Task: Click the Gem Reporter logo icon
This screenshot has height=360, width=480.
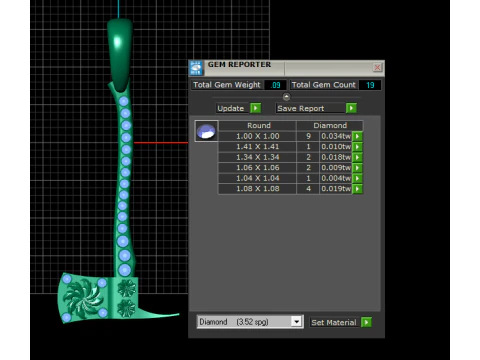Action: (x=196, y=68)
